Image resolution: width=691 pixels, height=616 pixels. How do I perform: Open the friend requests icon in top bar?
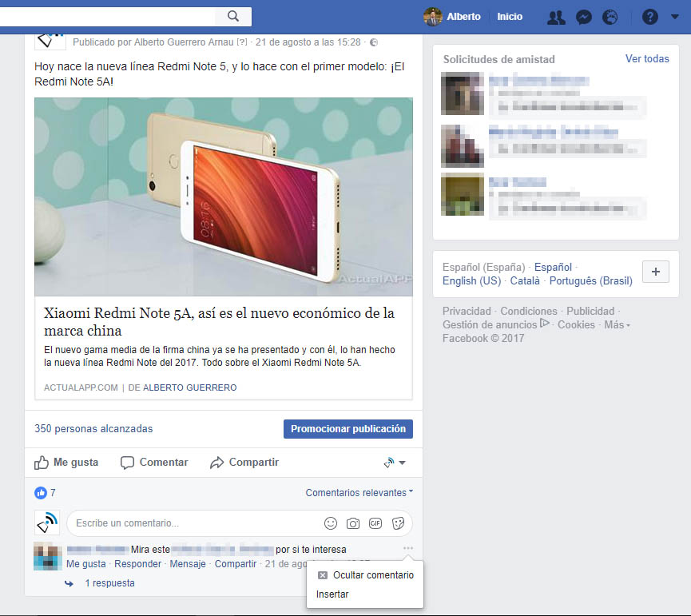pos(556,18)
